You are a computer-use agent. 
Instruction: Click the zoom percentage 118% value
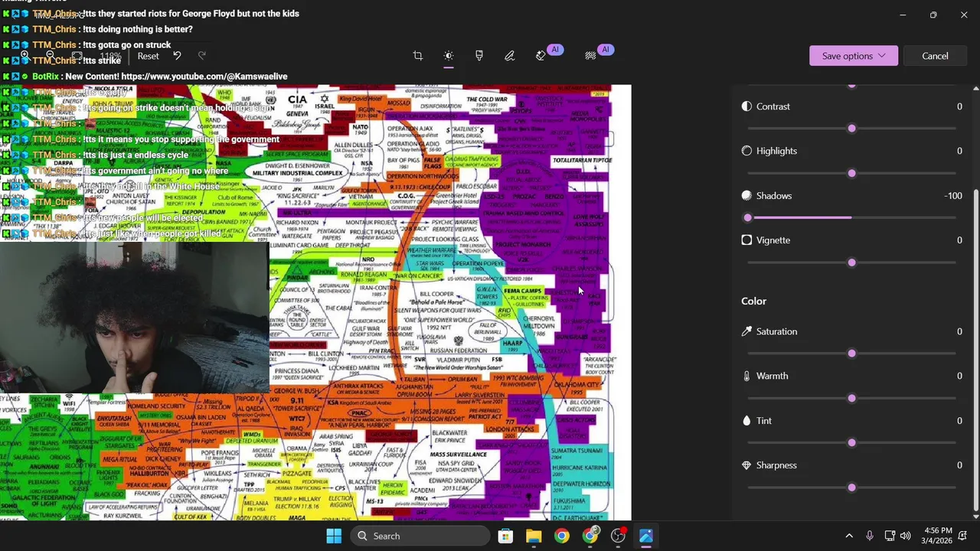(110, 56)
